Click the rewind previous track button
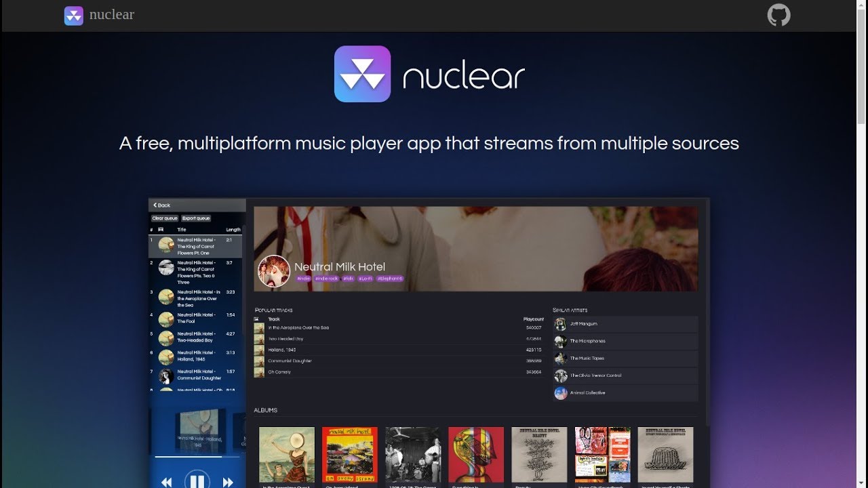The image size is (868, 488). [166, 482]
